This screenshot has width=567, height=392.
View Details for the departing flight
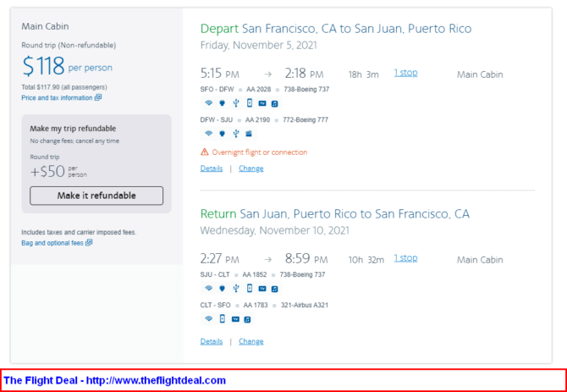click(x=212, y=168)
